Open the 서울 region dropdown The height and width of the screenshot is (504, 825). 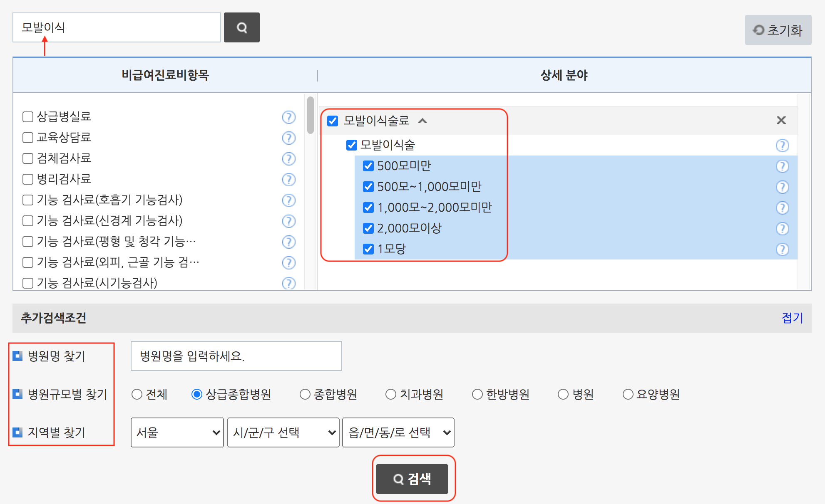pyautogui.click(x=176, y=432)
